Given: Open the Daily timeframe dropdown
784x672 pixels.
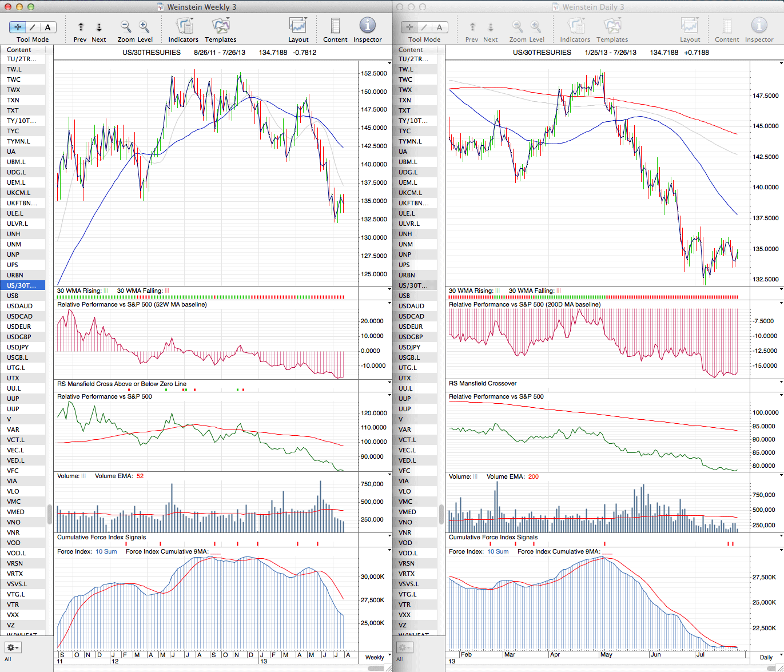Looking at the screenshot, I should pos(770,657).
